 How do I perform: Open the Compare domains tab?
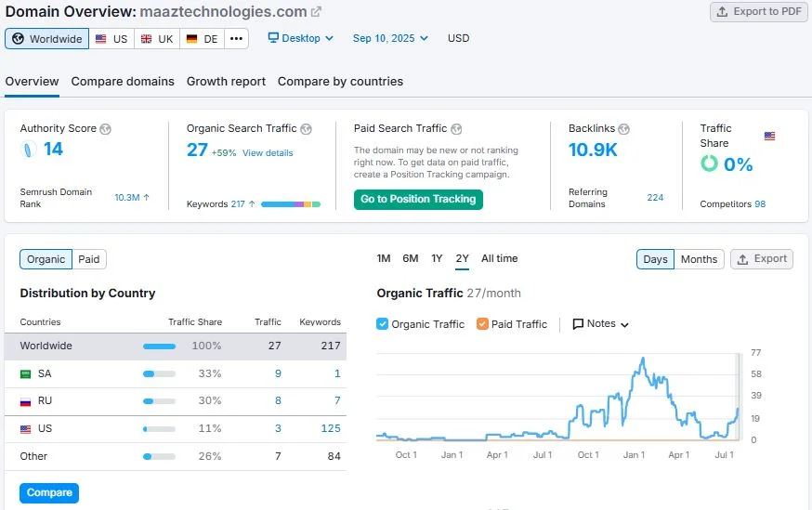click(x=123, y=82)
